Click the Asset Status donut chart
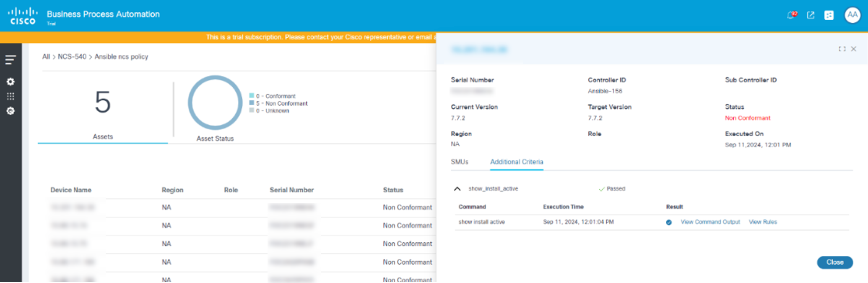The height and width of the screenshot is (283, 868). [215, 102]
